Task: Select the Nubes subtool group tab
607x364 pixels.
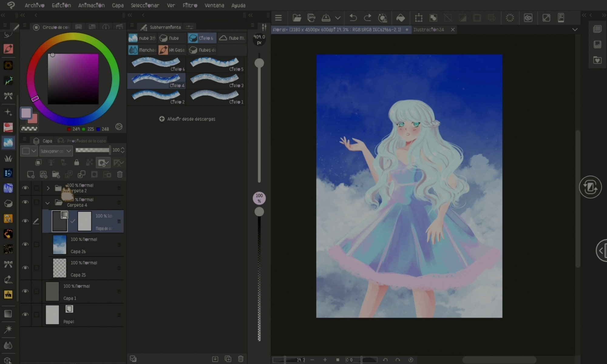Action: pos(202,50)
